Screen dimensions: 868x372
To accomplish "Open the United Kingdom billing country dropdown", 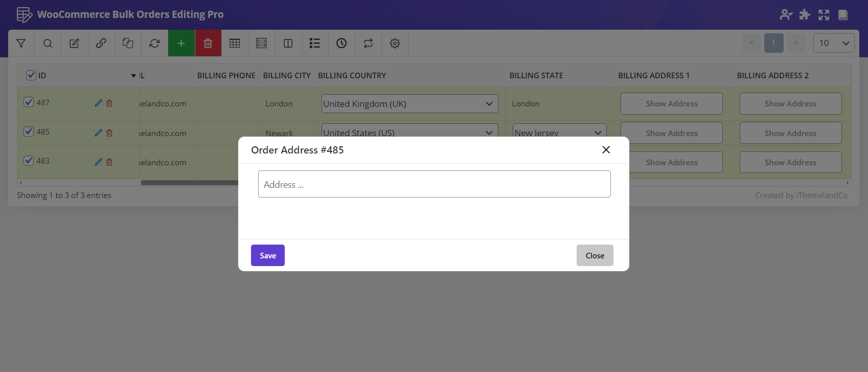I will coord(409,104).
